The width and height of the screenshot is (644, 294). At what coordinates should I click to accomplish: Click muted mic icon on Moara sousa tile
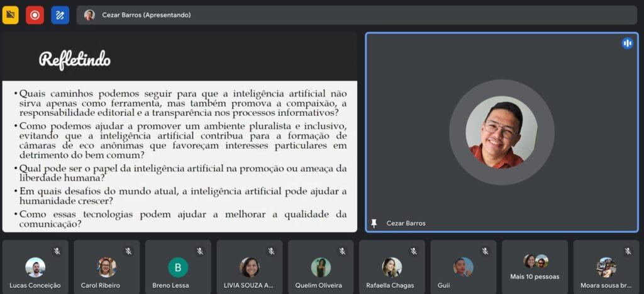click(x=628, y=251)
